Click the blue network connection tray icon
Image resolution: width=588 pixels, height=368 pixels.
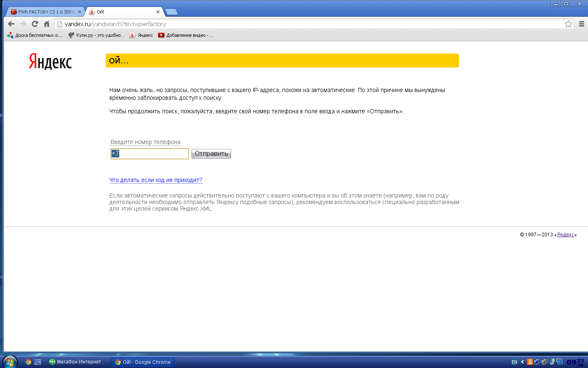point(537,362)
